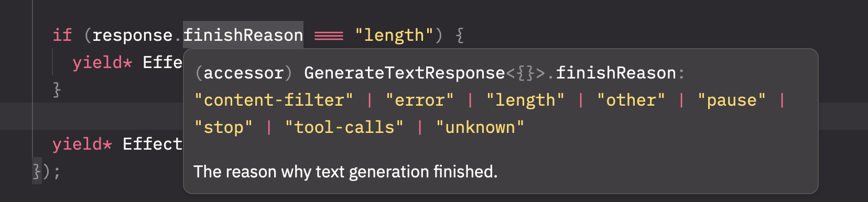Click the if keyword

tap(62, 35)
